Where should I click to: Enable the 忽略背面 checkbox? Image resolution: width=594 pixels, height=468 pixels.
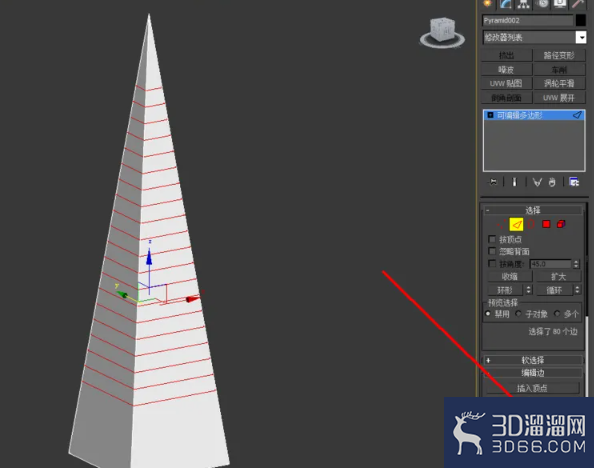[x=492, y=251]
